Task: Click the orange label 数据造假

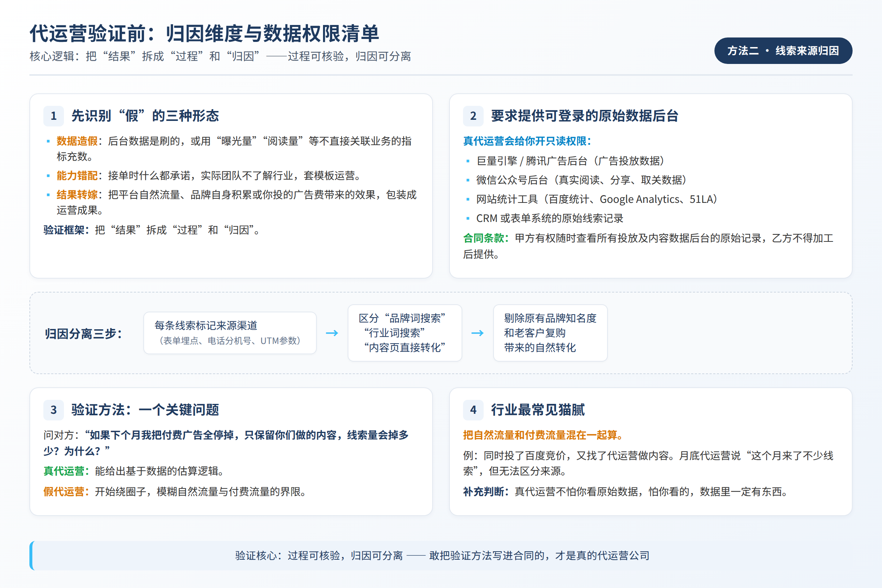Action: [77, 141]
